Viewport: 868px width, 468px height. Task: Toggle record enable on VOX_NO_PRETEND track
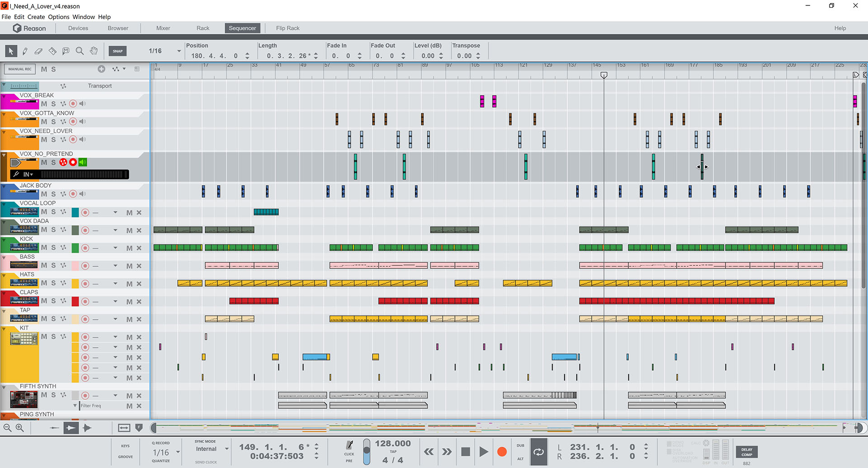click(73, 162)
